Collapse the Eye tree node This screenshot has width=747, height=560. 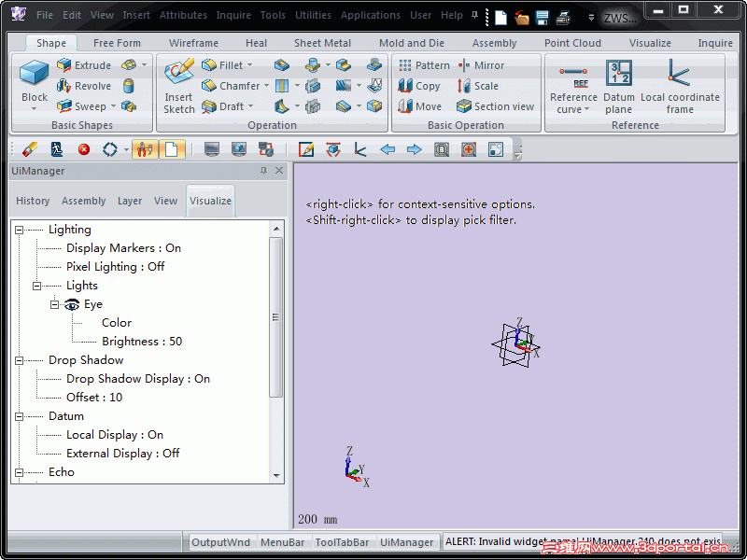point(55,304)
